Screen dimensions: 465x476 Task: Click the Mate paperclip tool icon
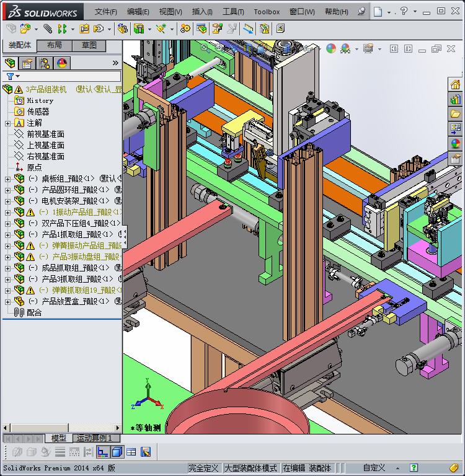(x=47, y=29)
